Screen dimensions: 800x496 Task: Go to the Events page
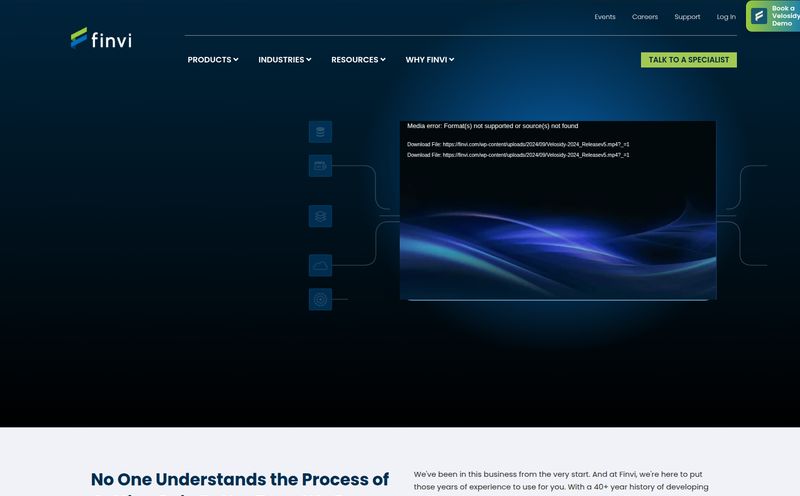605,17
